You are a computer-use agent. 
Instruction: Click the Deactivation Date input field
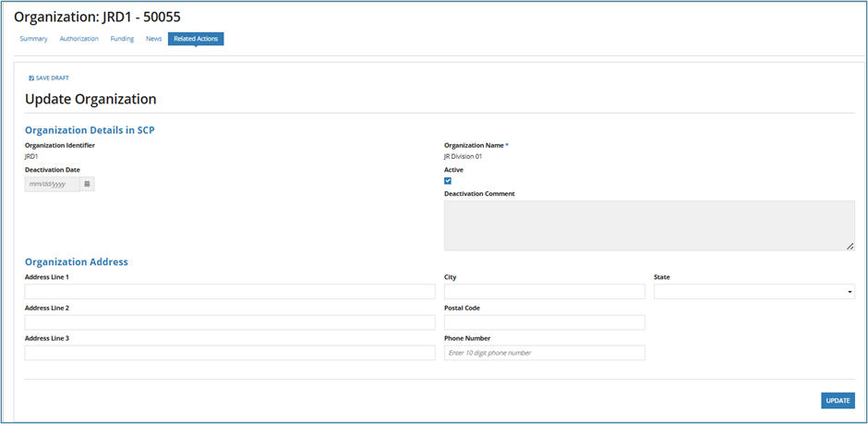coord(52,184)
